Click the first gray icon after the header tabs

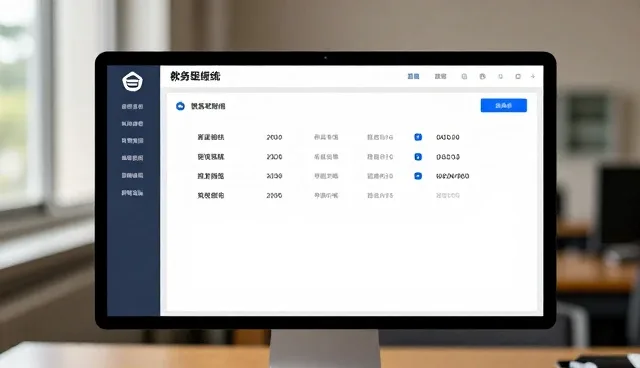click(x=464, y=76)
